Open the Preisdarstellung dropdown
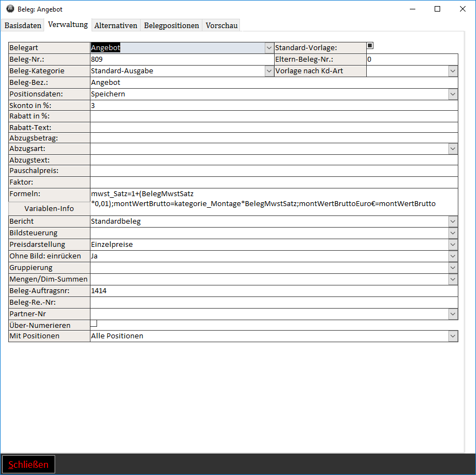 coord(453,245)
